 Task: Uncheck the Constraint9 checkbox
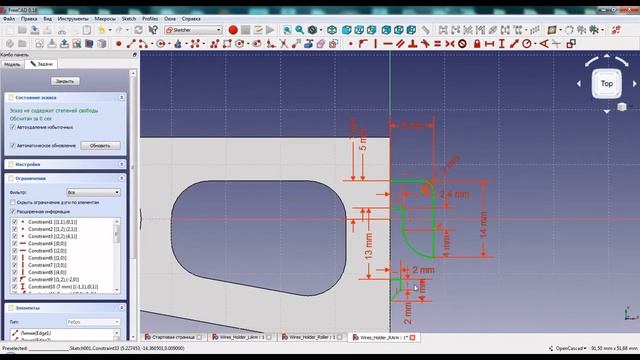[15, 280]
